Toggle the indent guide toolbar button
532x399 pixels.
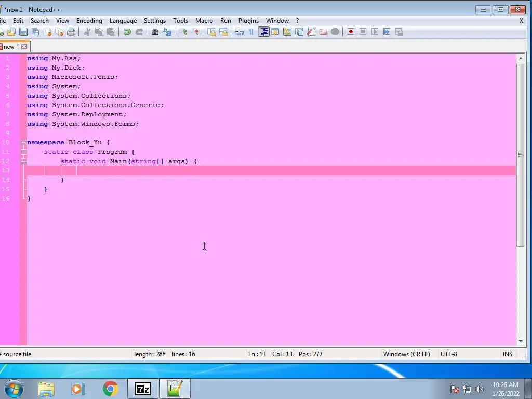263,32
